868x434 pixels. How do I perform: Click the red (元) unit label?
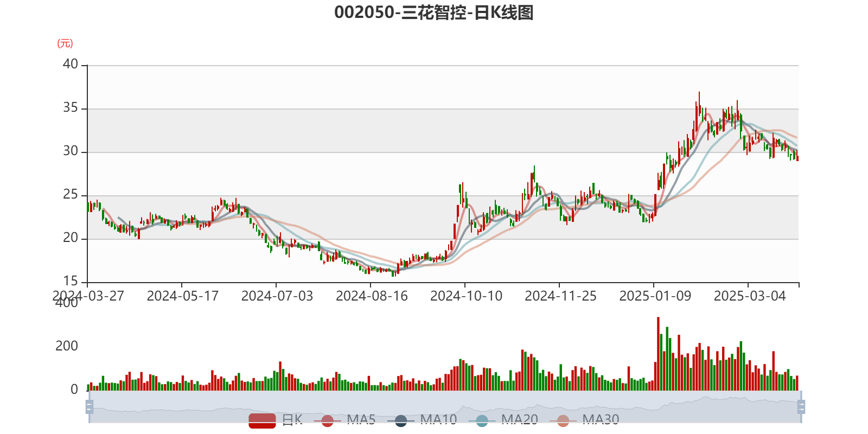[x=65, y=43]
